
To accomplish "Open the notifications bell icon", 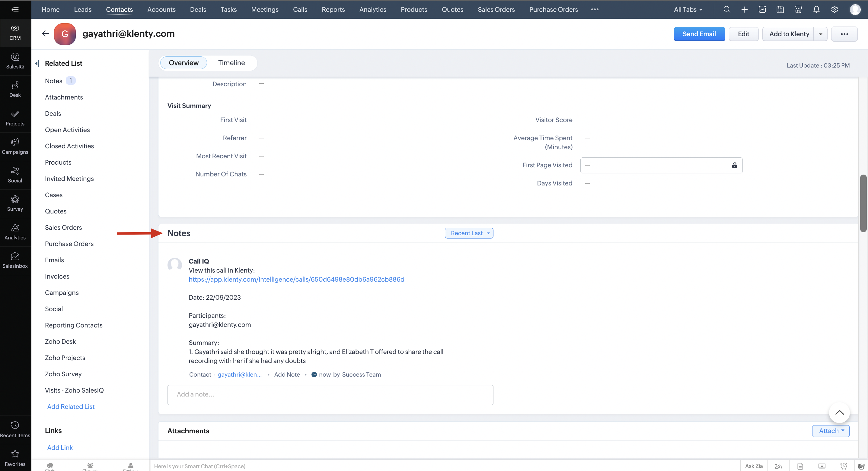I will [x=816, y=9].
